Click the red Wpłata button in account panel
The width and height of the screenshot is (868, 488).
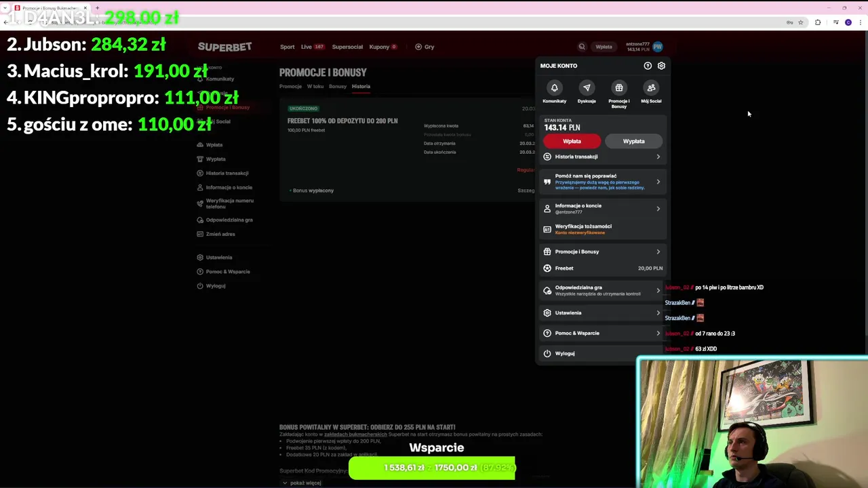pos(572,141)
